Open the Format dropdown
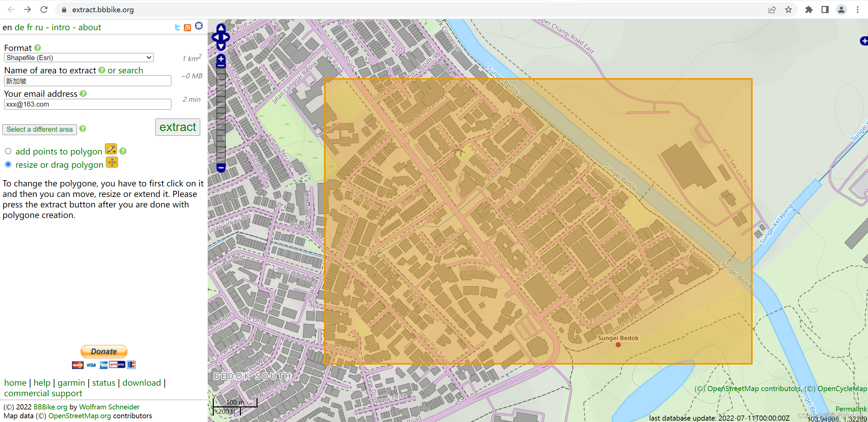This screenshot has height=422, width=868. [79, 58]
